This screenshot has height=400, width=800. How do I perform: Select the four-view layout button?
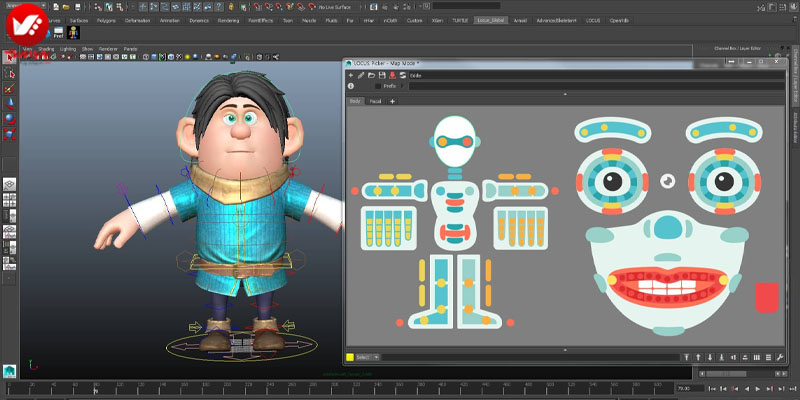click(9, 200)
